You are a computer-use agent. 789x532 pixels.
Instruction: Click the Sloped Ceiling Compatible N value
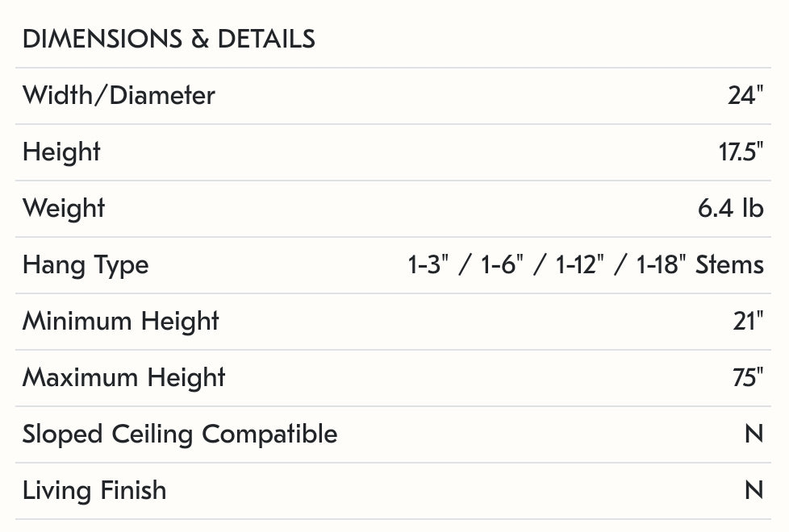[754, 434]
